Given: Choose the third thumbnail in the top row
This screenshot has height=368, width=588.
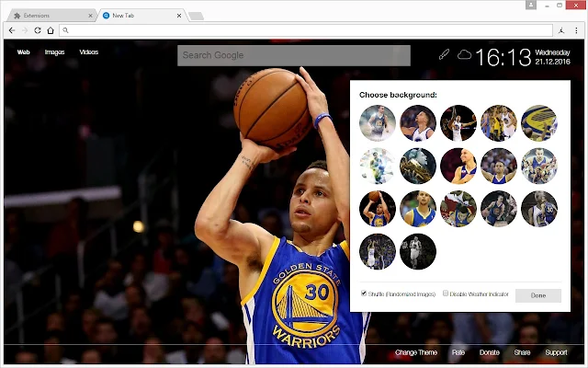Looking at the screenshot, I should [x=458, y=123].
